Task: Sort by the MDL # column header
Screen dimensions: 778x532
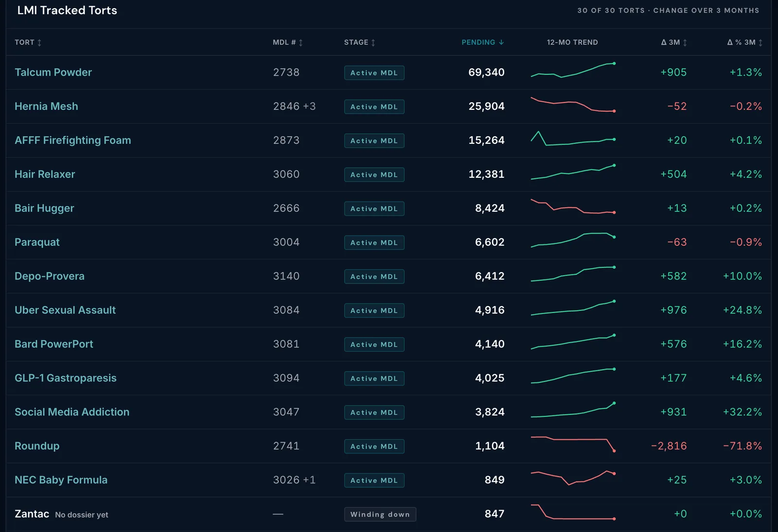Action: 287,42
